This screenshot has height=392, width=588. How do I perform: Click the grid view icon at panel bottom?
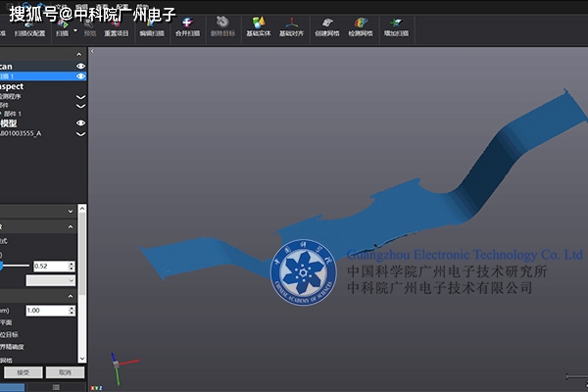click(x=56, y=387)
